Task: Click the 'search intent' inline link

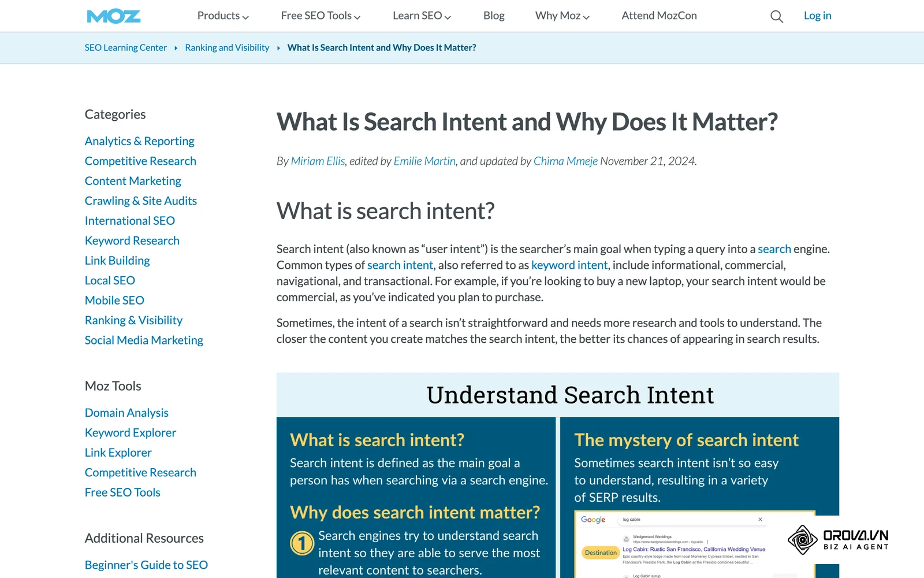Action: click(400, 265)
